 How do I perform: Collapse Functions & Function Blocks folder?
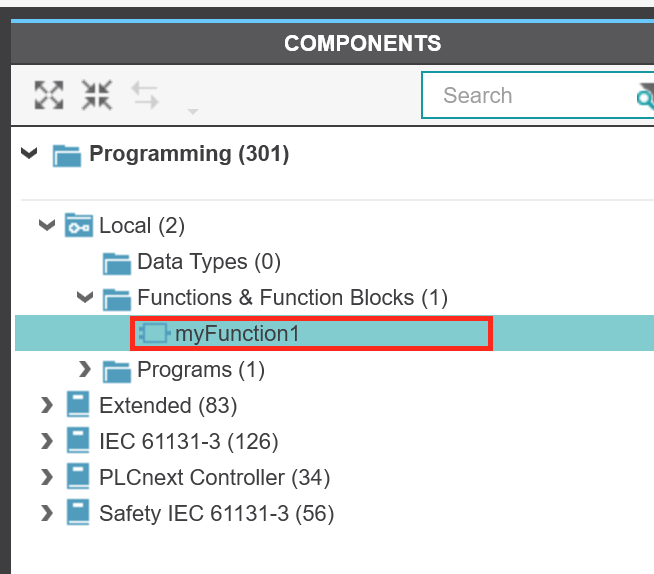tap(85, 297)
